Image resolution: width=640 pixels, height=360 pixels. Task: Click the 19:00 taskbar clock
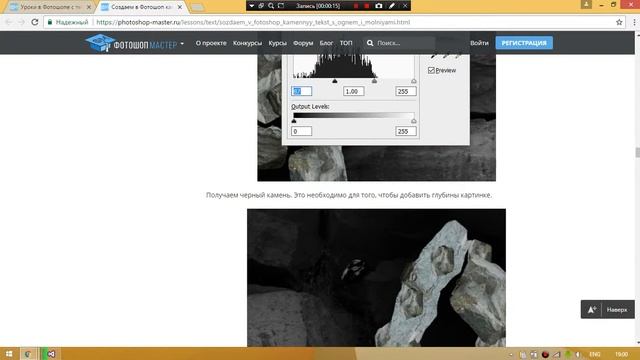(x=621, y=354)
